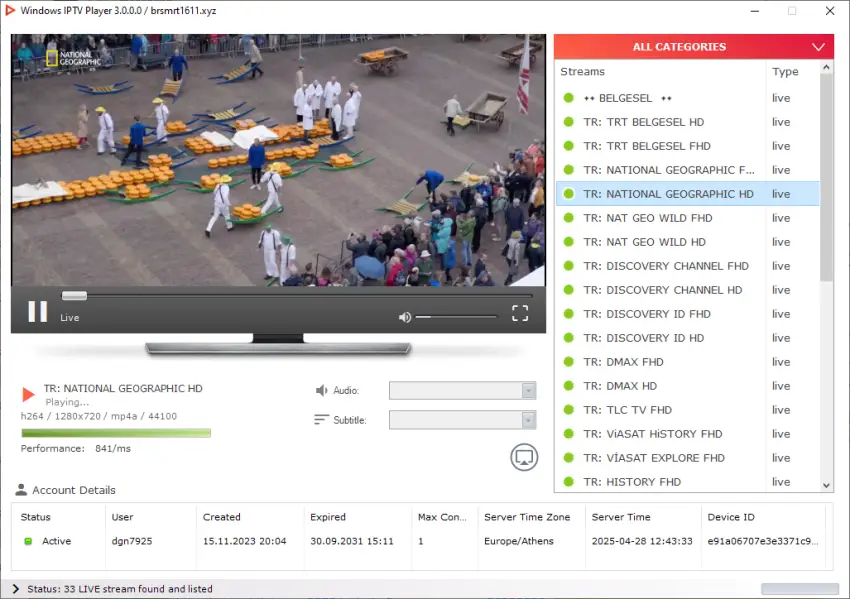The width and height of the screenshot is (850, 599).
Task: Click device ID e91a06707e3e3371c9... value
Action: [x=763, y=541]
